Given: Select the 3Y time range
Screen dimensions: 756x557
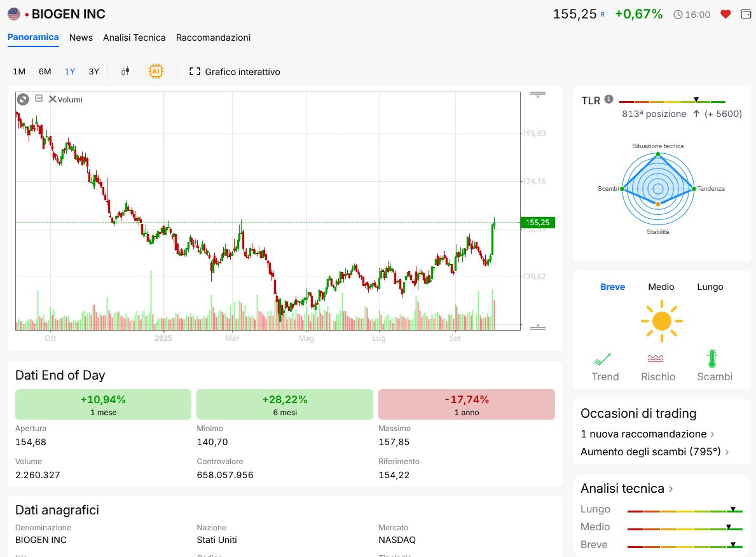Looking at the screenshot, I should pos(93,71).
